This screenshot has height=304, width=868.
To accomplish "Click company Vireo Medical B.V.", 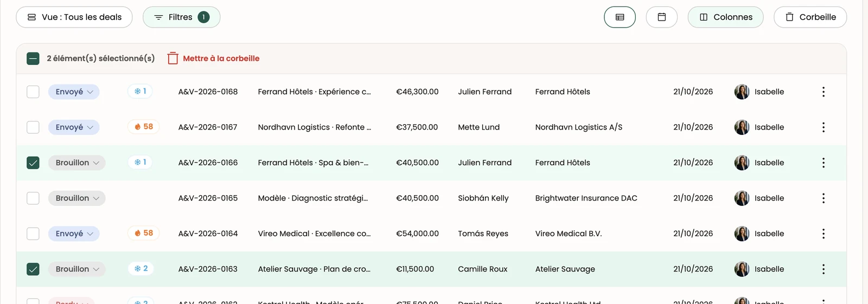I will click(x=568, y=234).
